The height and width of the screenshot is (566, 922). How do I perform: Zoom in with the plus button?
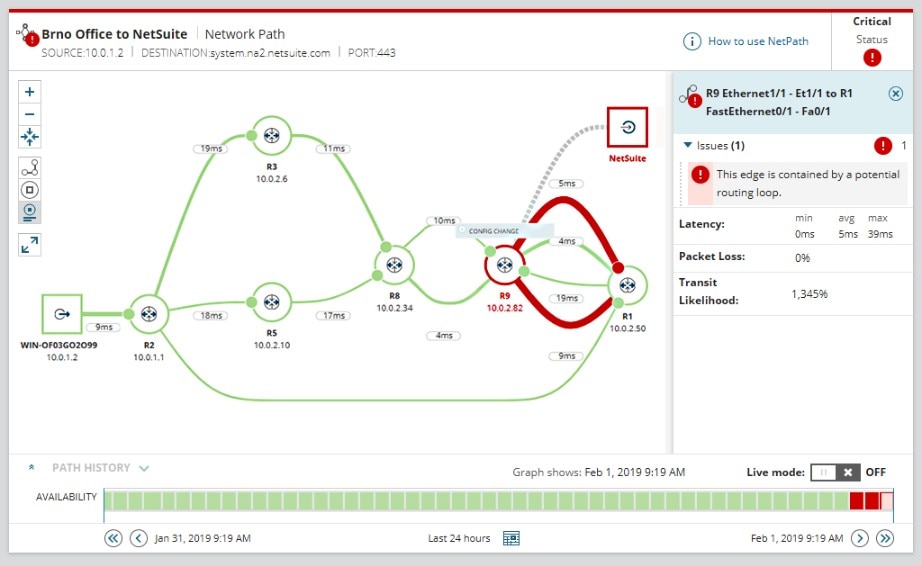(x=29, y=92)
